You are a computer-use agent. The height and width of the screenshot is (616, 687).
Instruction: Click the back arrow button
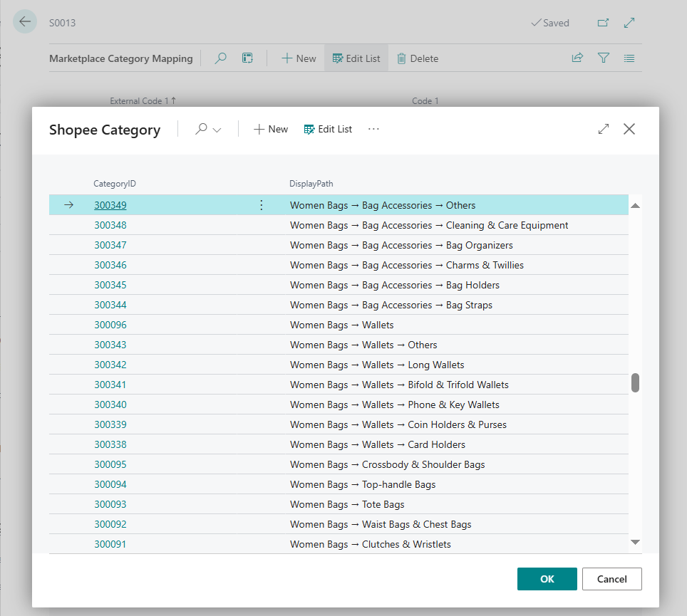(x=25, y=22)
